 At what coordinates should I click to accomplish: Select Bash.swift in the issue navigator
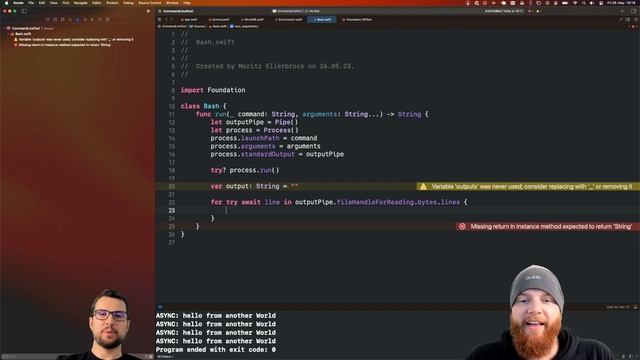[x=23, y=34]
